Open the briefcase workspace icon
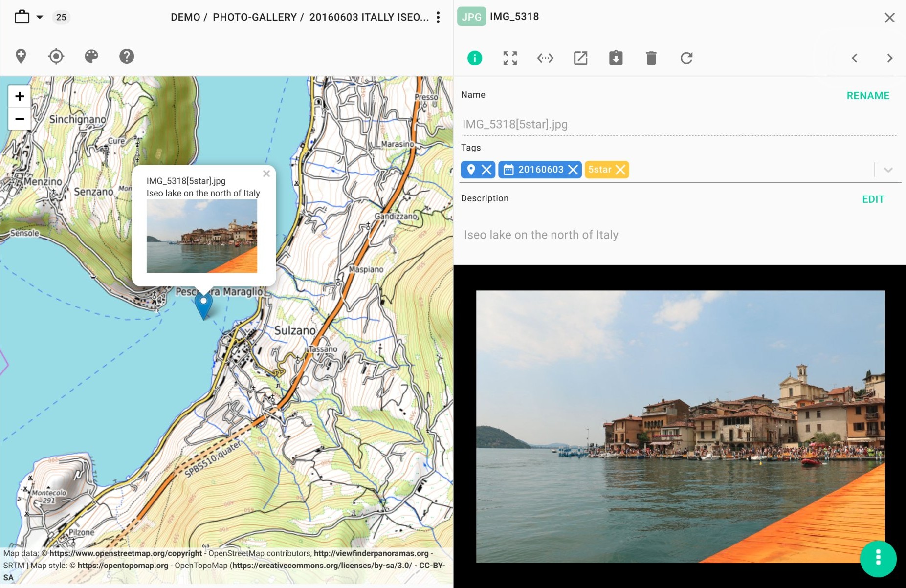 [x=22, y=17]
